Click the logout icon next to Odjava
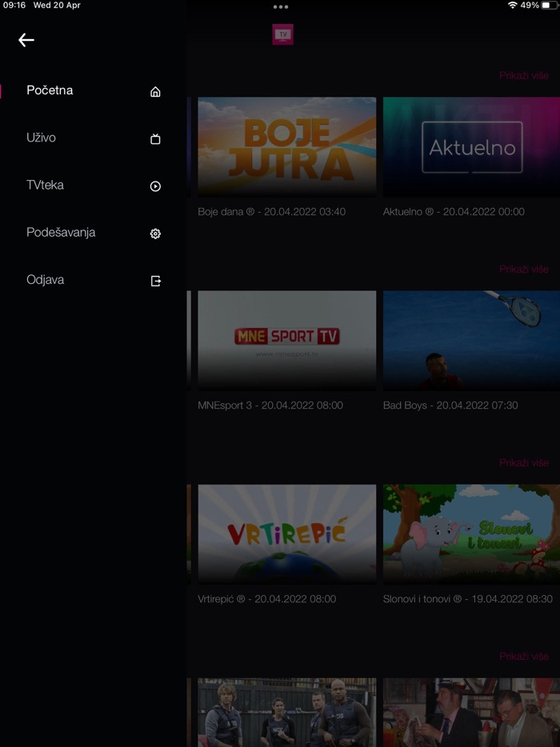Image resolution: width=560 pixels, height=747 pixels. 155,281
